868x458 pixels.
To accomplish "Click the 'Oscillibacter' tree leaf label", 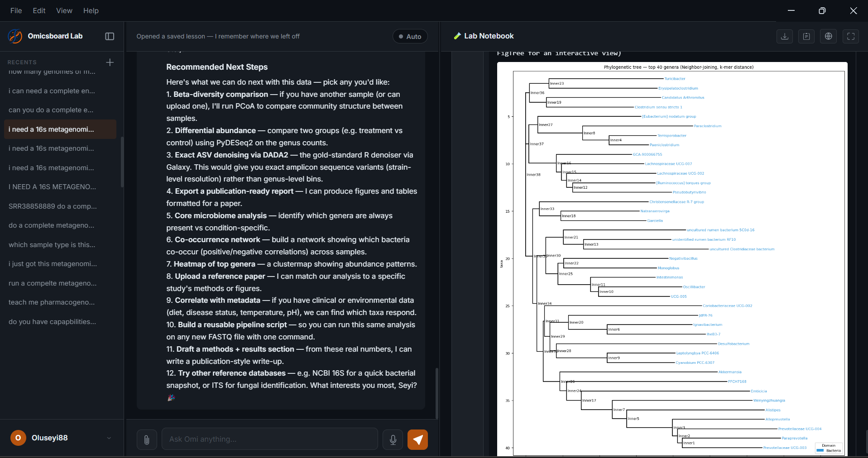I will (x=694, y=287).
